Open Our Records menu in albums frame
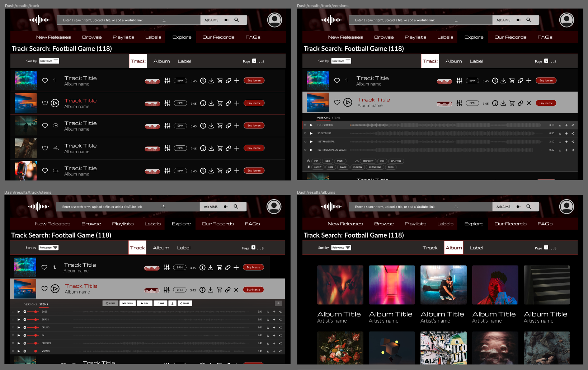The image size is (588, 370). pos(511,224)
